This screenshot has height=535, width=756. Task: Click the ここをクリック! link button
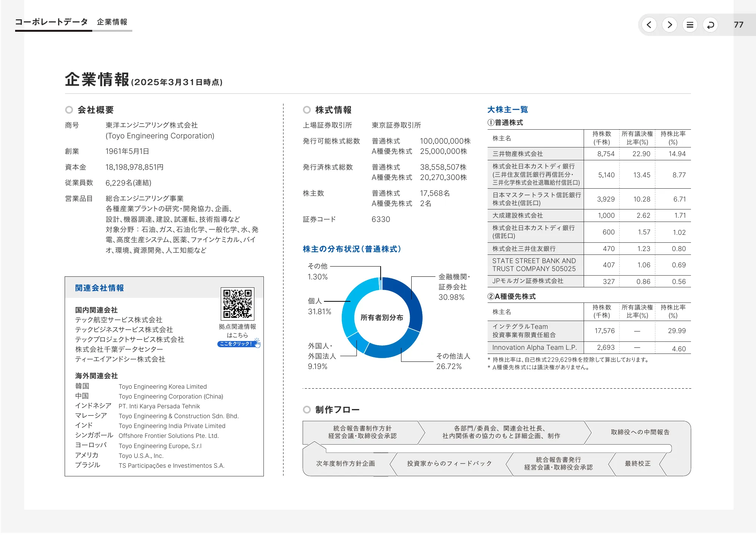click(x=236, y=344)
